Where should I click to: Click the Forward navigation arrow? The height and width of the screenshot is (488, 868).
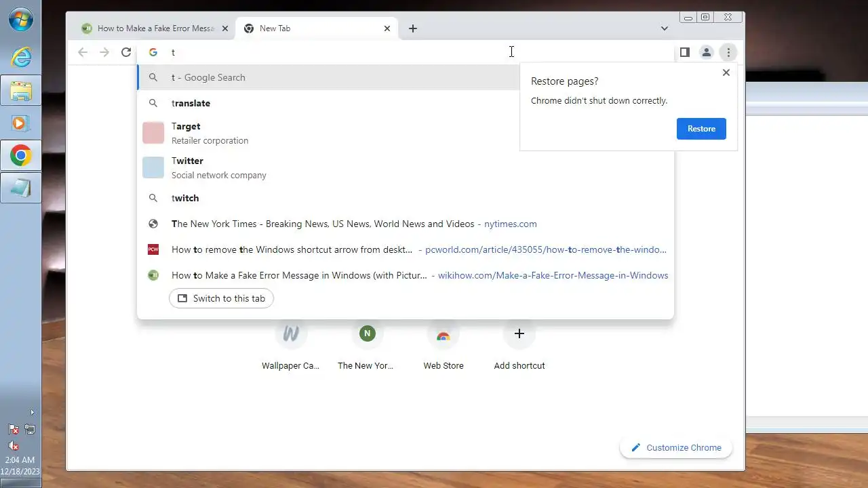click(104, 52)
